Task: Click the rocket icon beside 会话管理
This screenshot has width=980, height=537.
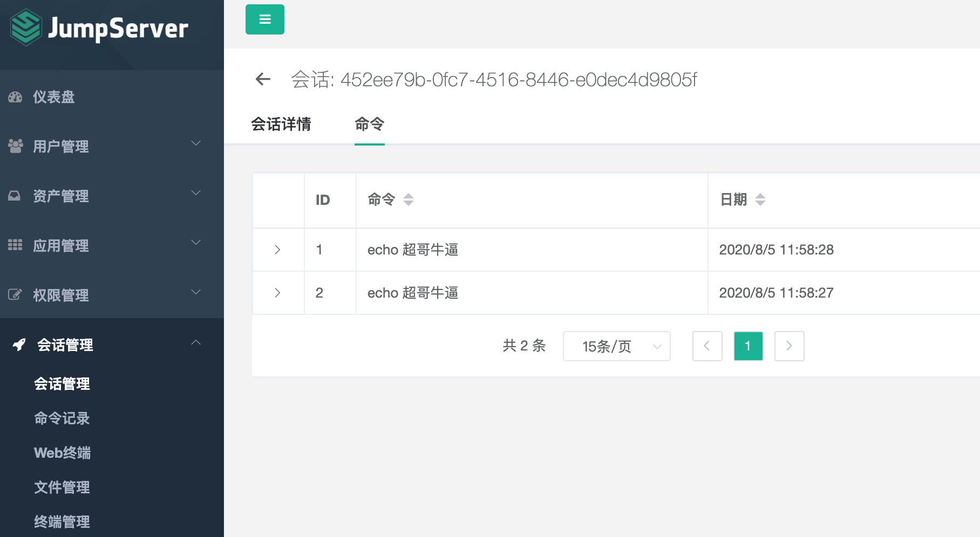Action: coord(19,345)
